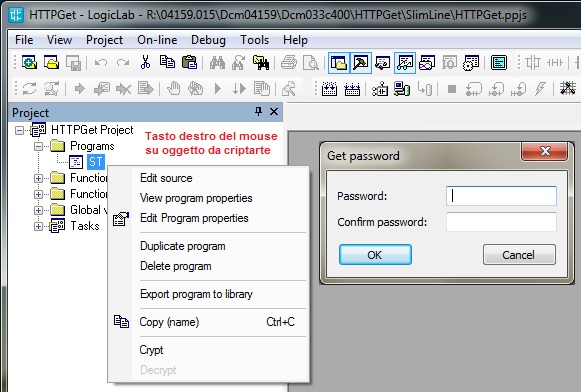The width and height of the screenshot is (581, 392).
Task: Click the greyed play run icon
Action: point(218,89)
